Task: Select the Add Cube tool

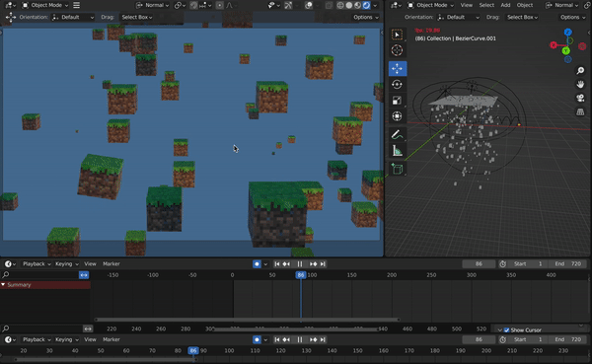Action: [x=397, y=169]
